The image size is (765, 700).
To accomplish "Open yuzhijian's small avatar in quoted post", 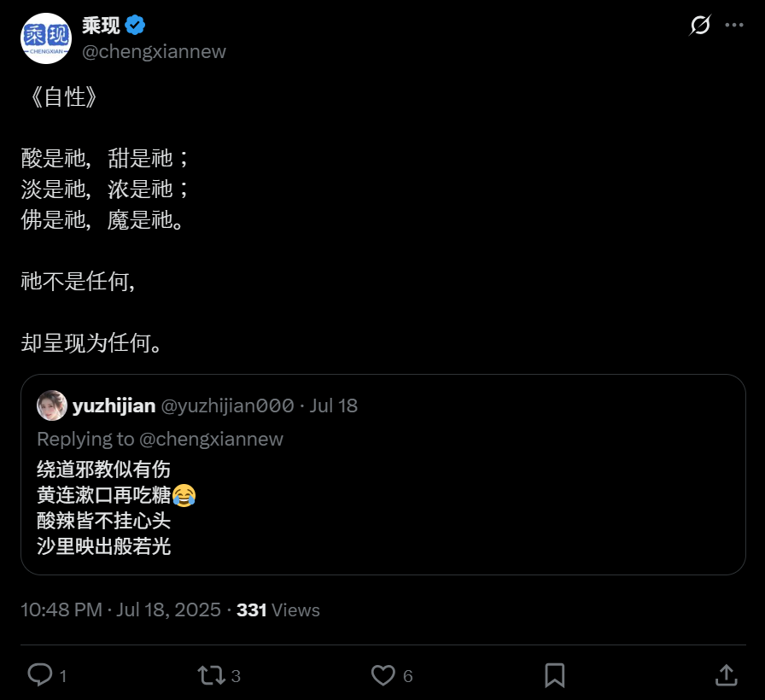I will [52, 405].
